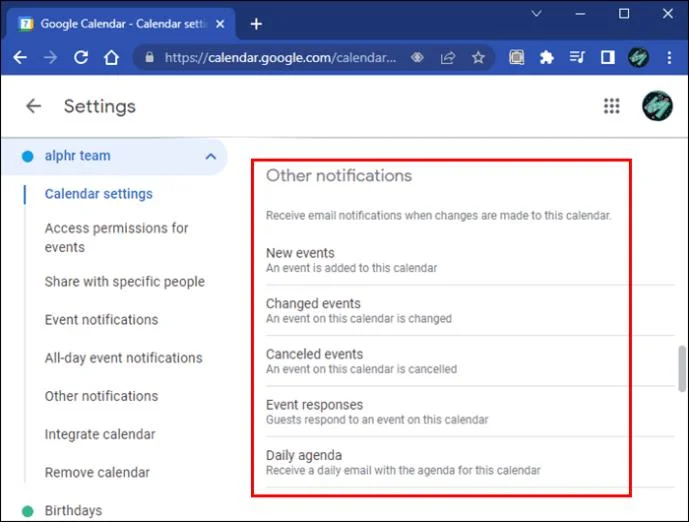
Task: Click the blue dot beside alphr team
Action: click(x=28, y=156)
